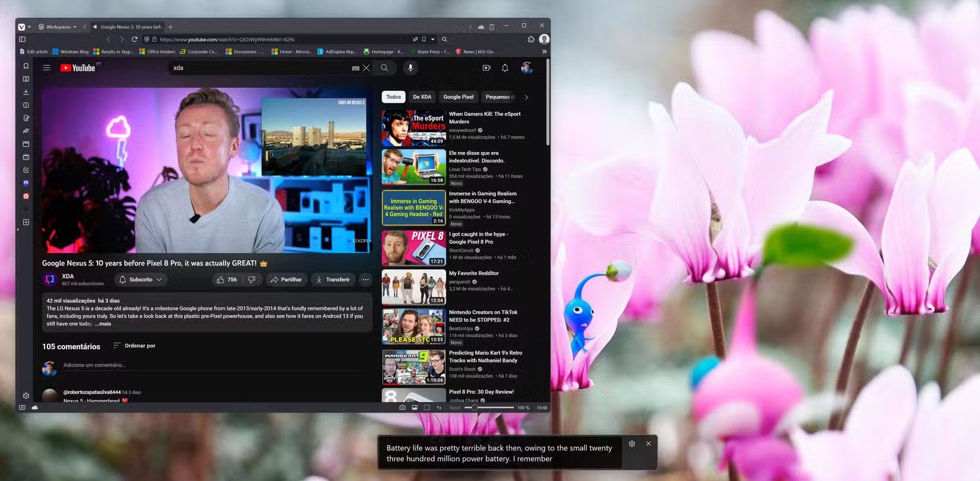
Task: Open the YouTube account avatar
Action: [x=526, y=68]
